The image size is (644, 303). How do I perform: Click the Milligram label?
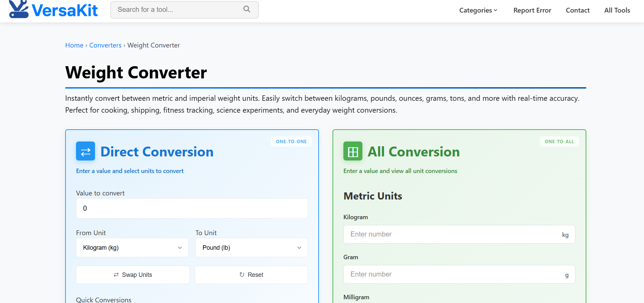(x=356, y=297)
